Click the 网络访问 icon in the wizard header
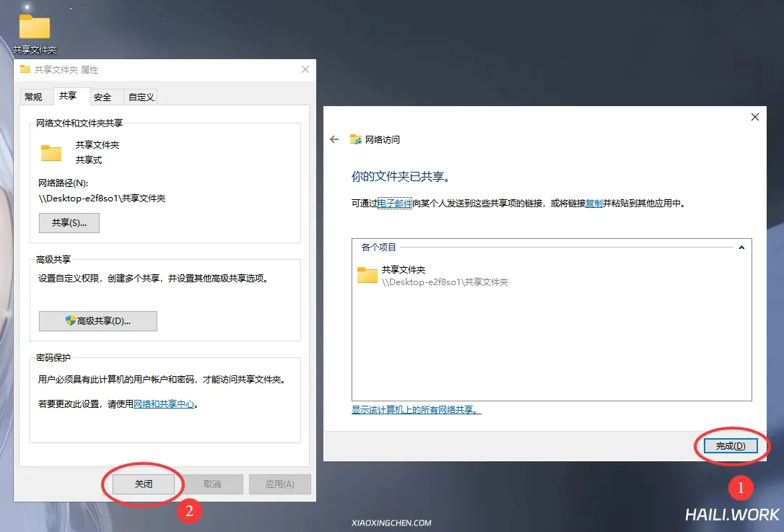This screenshot has width=784, height=532. [356, 139]
